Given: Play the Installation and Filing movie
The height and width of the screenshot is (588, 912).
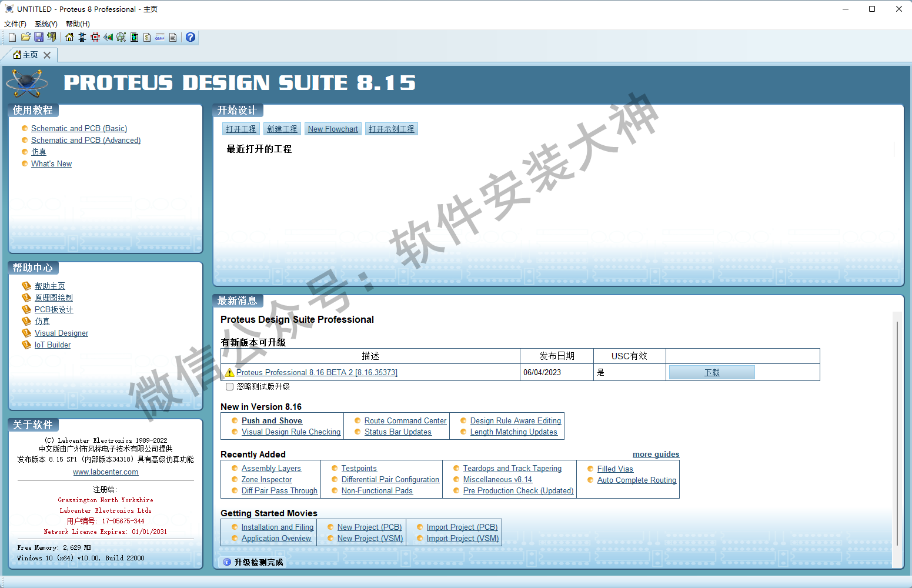Looking at the screenshot, I should (x=278, y=527).
